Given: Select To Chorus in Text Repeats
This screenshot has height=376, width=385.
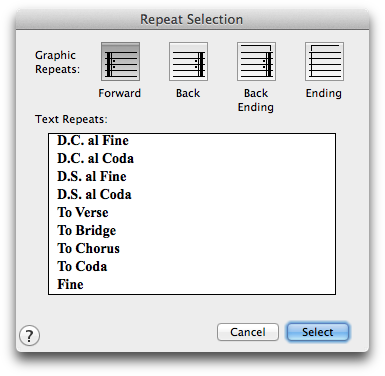Looking at the screenshot, I should pos(192,248).
